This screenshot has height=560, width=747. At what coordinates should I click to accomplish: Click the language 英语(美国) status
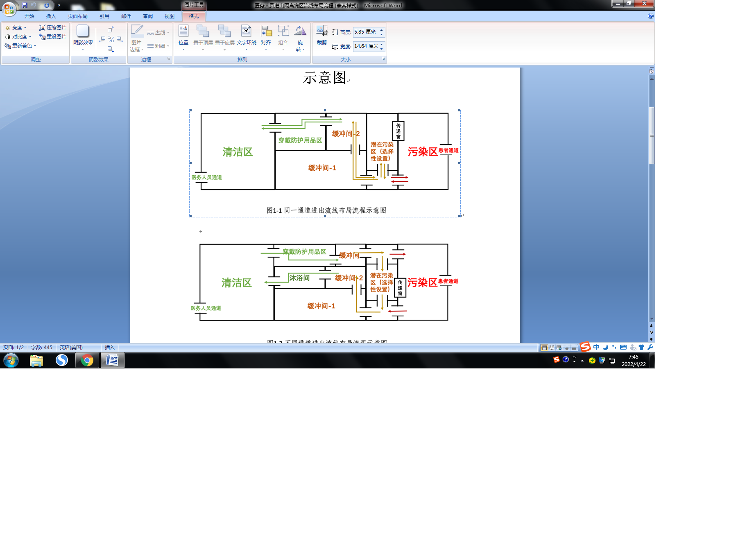tap(71, 348)
